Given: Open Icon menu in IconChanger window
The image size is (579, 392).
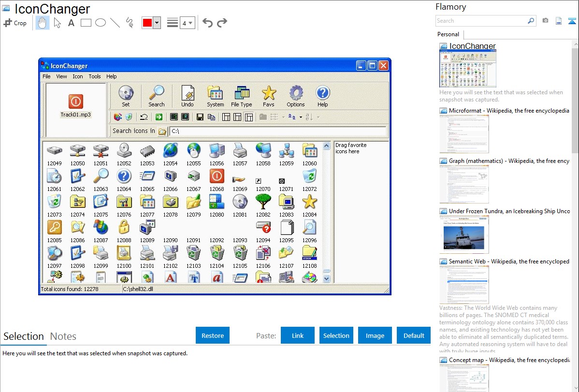Looking at the screenshot, I should pyautogui.click(x=77, y=76).
